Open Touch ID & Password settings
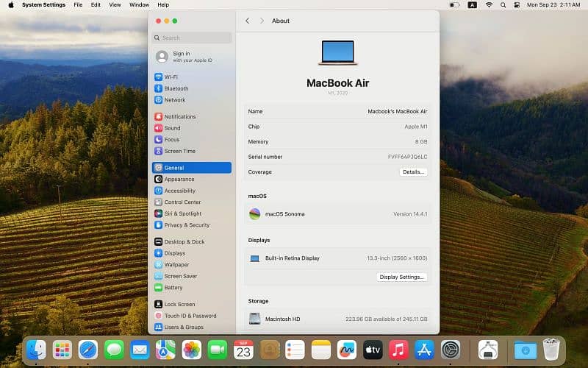This screenshot has height=368, width=588. coord(190,316)
